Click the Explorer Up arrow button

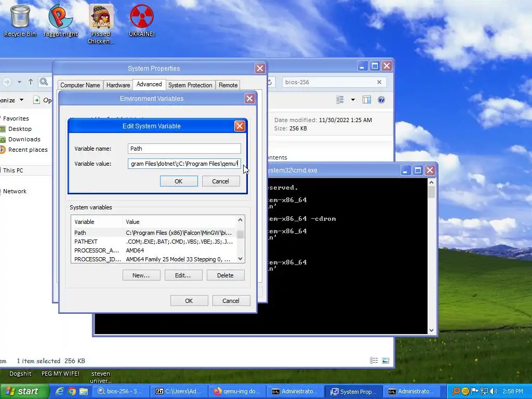point(31,82)
